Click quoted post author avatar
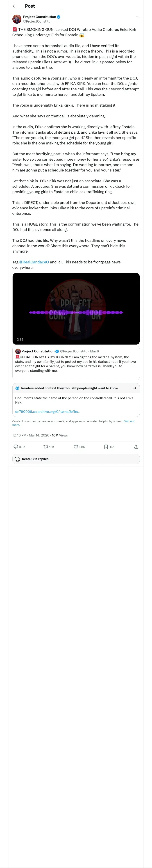The height and width of the screenshot is (868, 152). (18, 351)
